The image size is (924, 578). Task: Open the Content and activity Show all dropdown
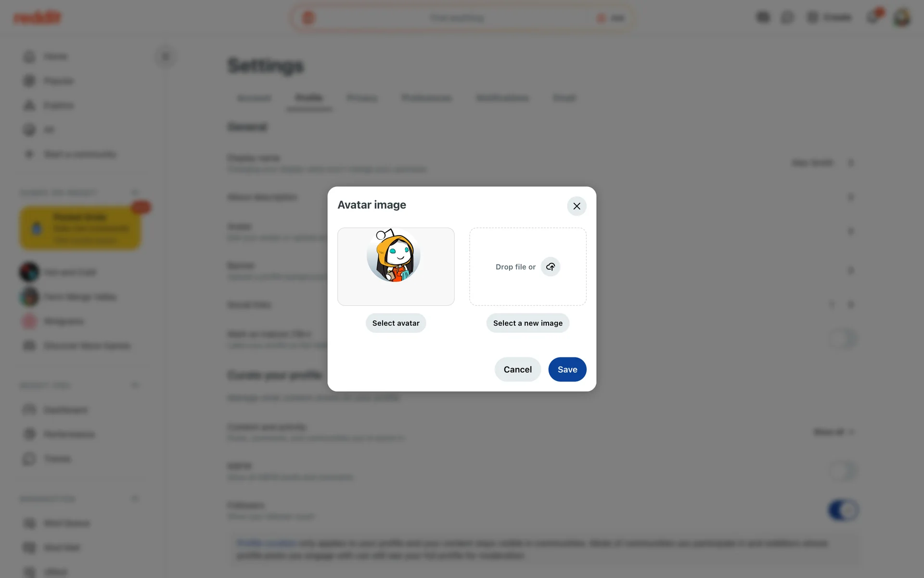834,432
